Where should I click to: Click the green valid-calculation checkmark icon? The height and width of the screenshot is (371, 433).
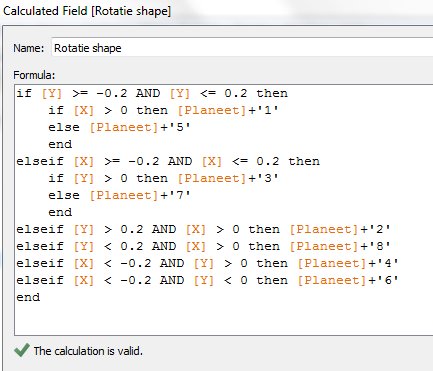click(22, 350)
